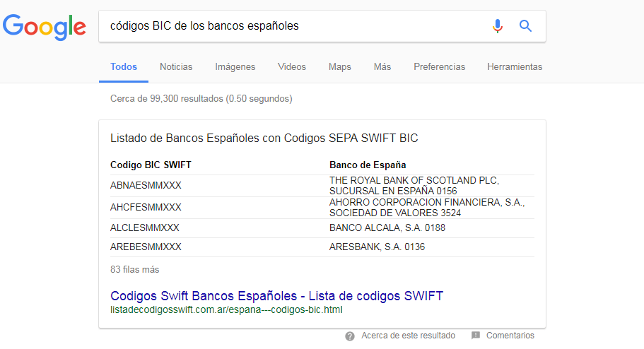
Task: Open Herramientas search tools
Action: tap(515, 66)
